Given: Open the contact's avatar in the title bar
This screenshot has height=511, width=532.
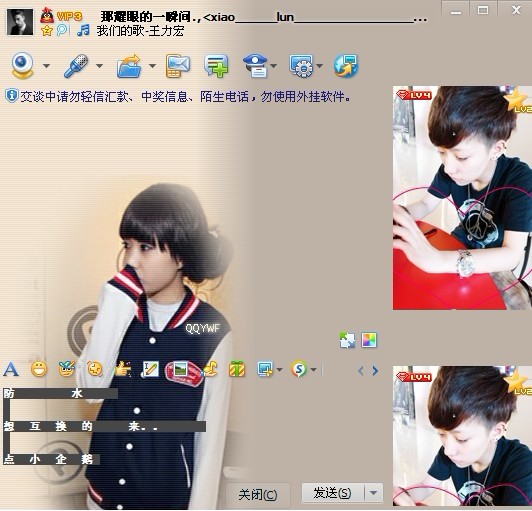Looking at the screenshot, I should pyautogui.click(x=20, y=22).
